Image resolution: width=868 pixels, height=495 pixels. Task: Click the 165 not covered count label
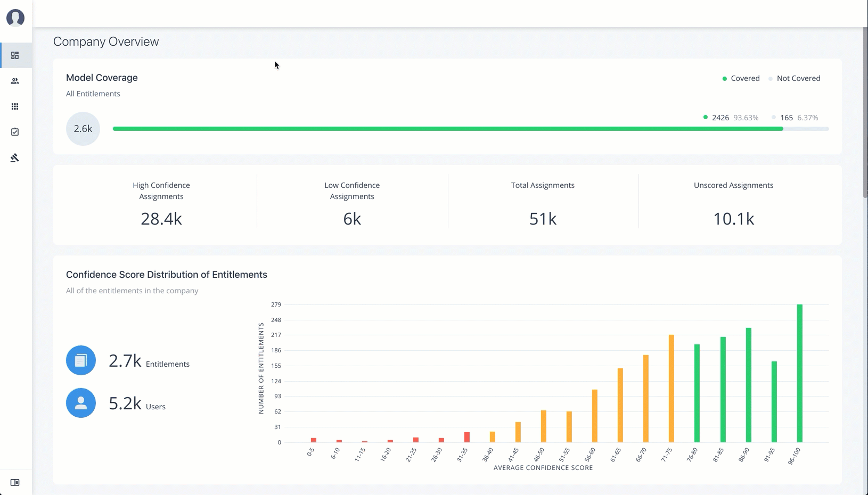786,118
